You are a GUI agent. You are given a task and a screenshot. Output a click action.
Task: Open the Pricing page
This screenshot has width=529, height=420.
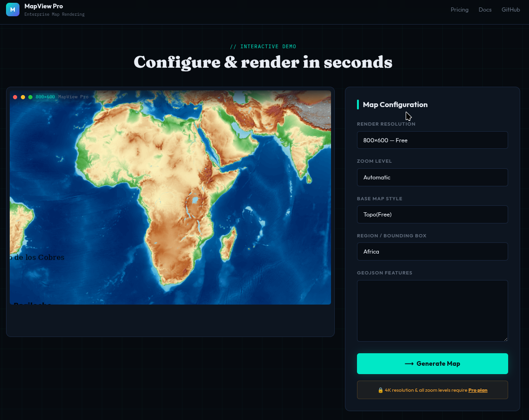[x=459, y=10]
